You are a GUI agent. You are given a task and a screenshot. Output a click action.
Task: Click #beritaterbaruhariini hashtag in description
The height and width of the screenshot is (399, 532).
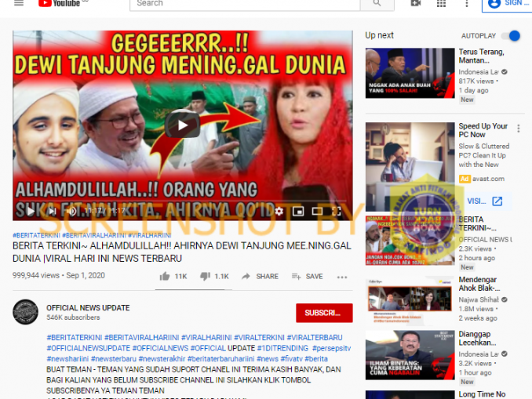coord(220,359)
